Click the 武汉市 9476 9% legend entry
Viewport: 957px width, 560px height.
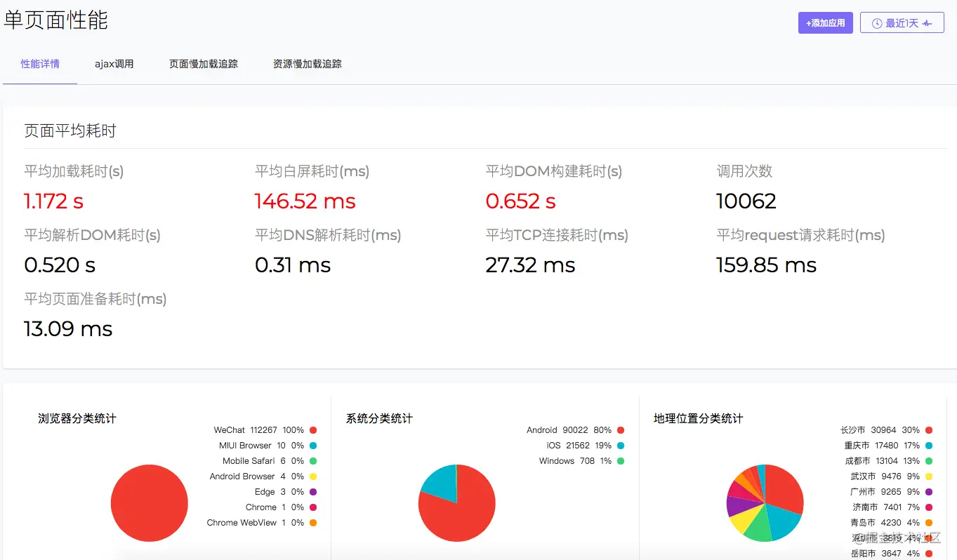(891, 476)
